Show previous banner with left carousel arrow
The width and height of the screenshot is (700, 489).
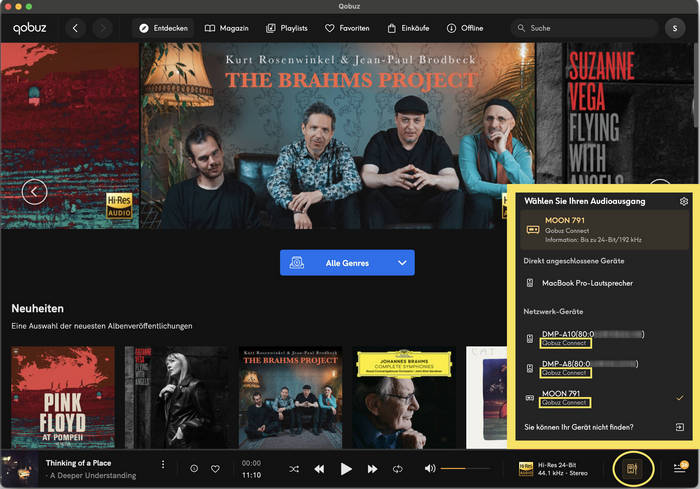34,192
